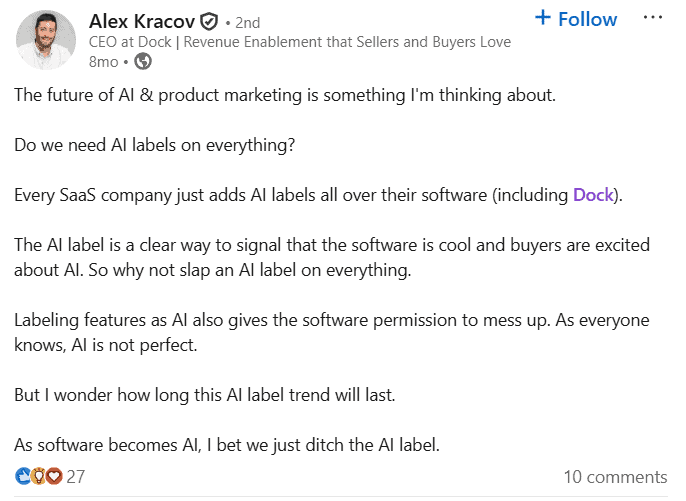The height and width of the screenshot is (501, 686).
Task: Open the Alex Kracov profile name link
Action: 142,21
